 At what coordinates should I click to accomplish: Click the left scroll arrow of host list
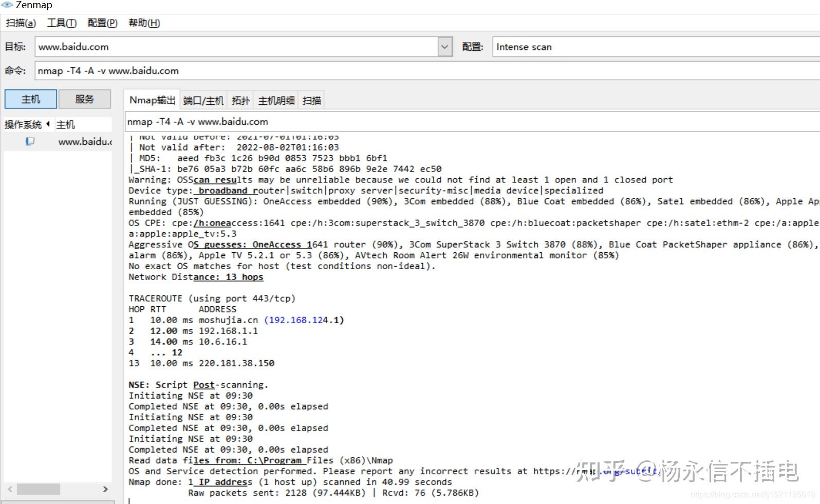tap(10, 489)
